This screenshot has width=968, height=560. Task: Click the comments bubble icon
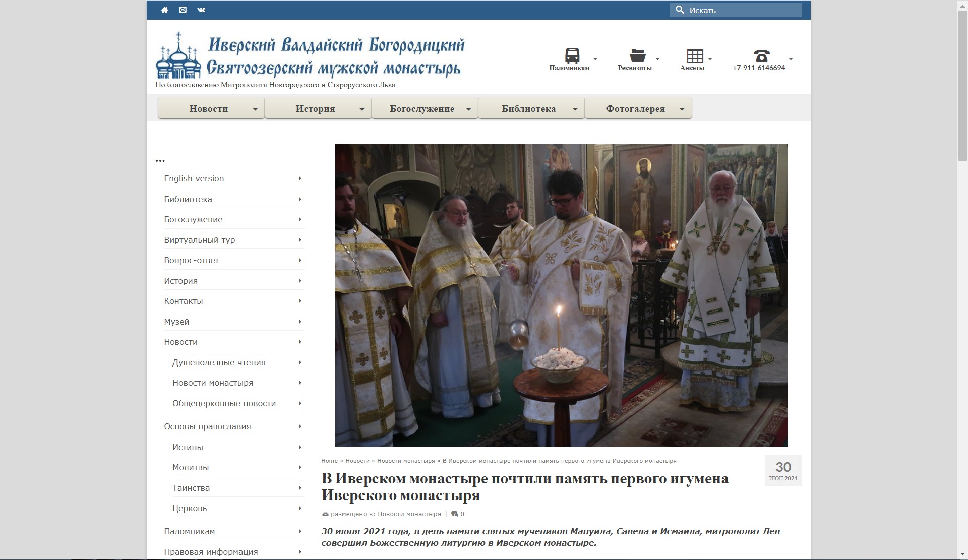[454, 514]
